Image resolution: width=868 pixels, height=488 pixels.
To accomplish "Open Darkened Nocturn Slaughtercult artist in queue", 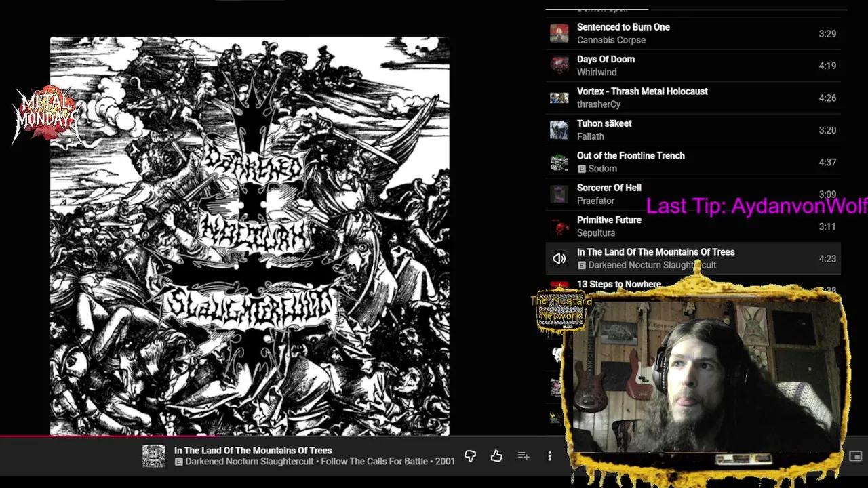I will point(652,265).
